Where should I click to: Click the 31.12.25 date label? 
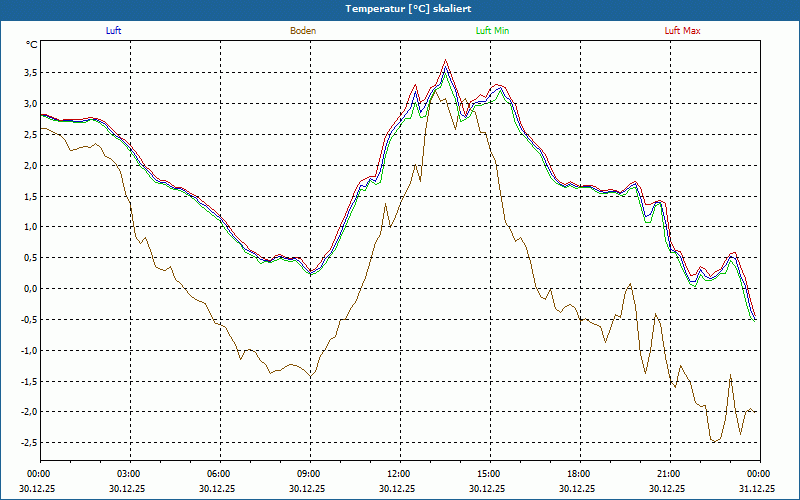(757, 489)
